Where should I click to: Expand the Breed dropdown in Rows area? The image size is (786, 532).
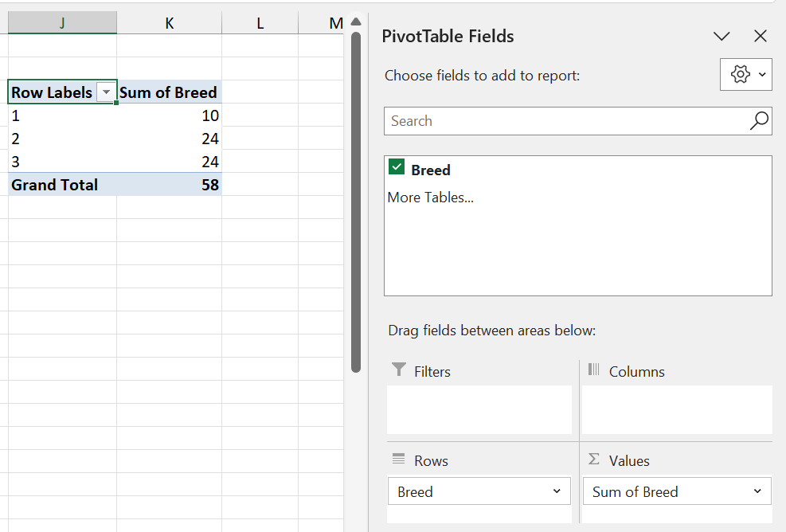[x=557, y=491]
